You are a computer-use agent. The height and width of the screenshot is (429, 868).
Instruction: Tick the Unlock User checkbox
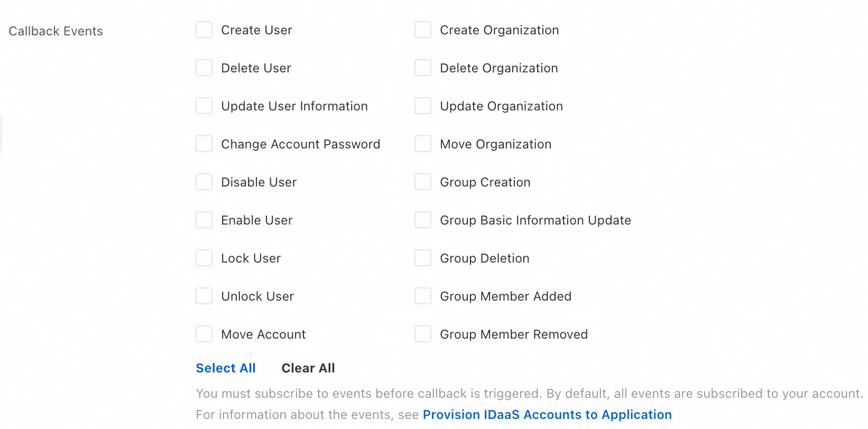pos(204,296)
